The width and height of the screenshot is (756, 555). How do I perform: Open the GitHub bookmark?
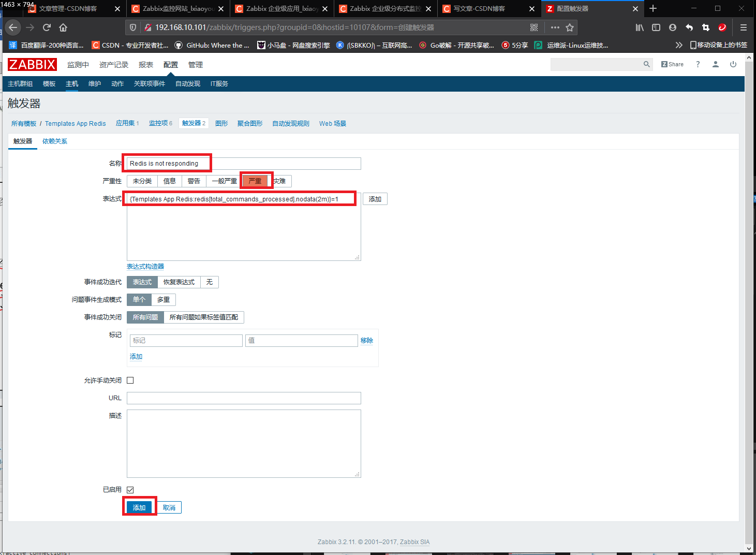coord(212,45)
